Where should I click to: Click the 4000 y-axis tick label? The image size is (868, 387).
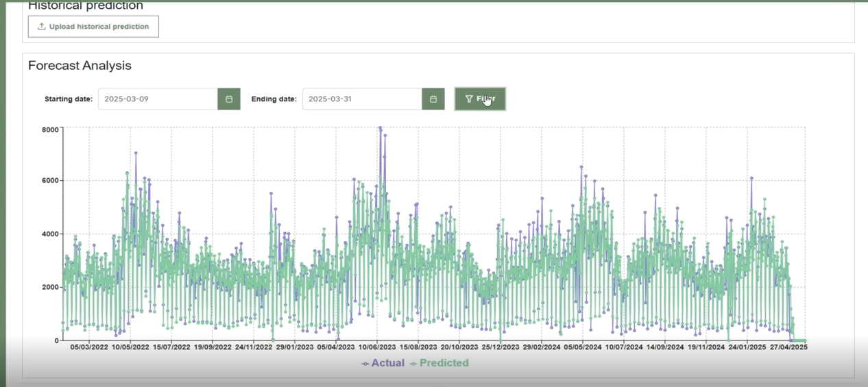(50, 234)
